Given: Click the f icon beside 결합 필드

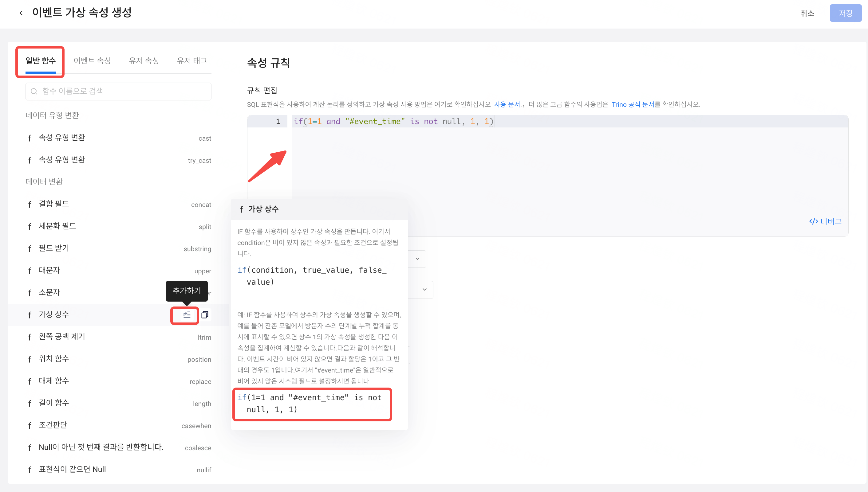Looking at the screenshot, I should 30,205.
